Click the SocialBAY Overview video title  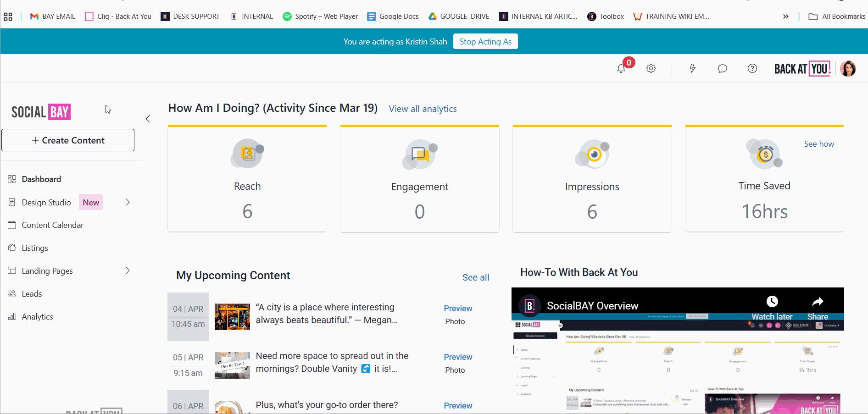tap(592, 306)
